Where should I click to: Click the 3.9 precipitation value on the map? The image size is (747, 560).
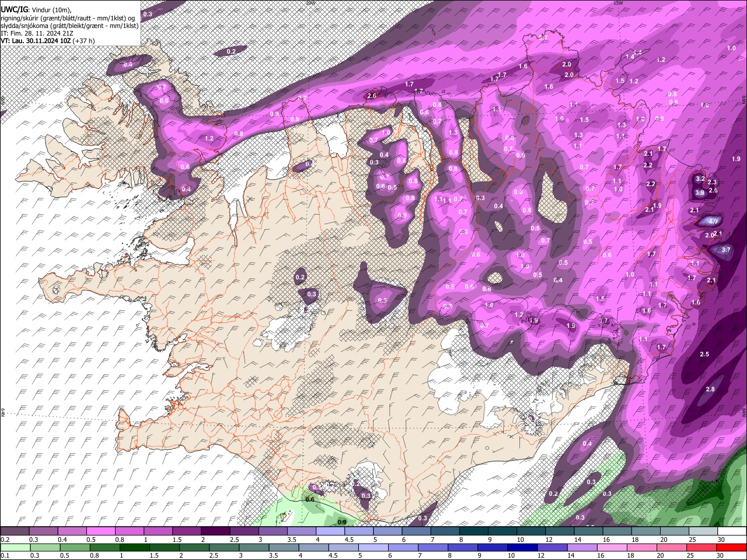(x=700, y=192)
